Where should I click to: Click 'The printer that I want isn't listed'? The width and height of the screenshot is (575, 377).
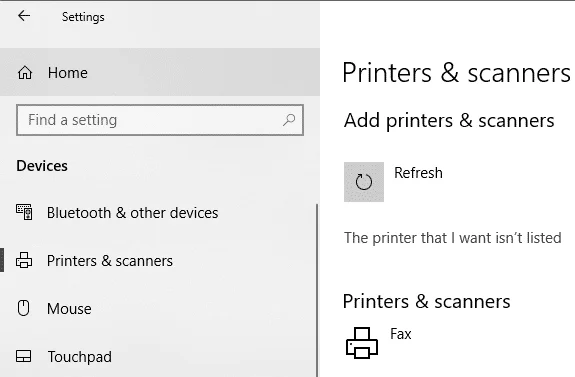click(x=453, y=238)
